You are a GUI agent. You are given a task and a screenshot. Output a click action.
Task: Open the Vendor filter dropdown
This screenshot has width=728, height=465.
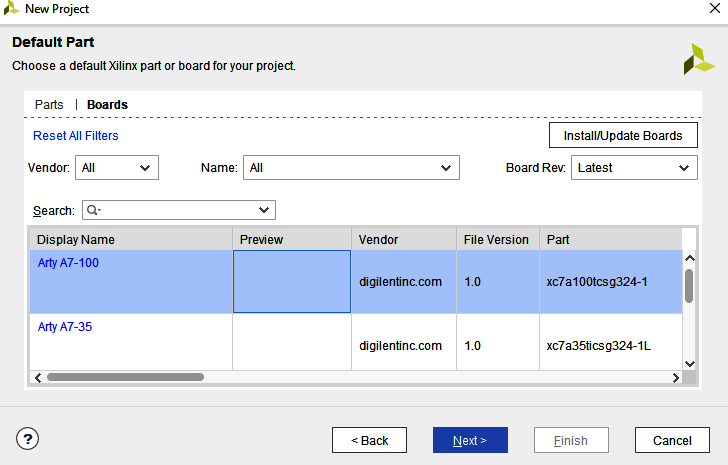(117, 168)
